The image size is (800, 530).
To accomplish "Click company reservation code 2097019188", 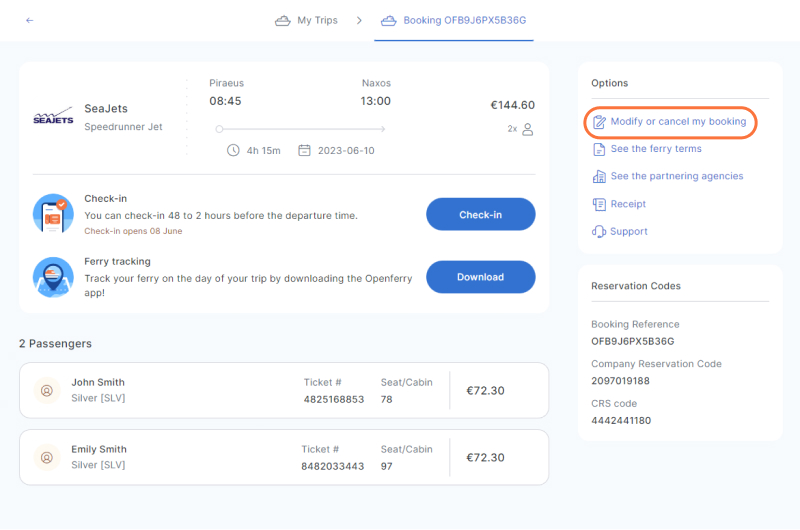I will click(620, 381).
